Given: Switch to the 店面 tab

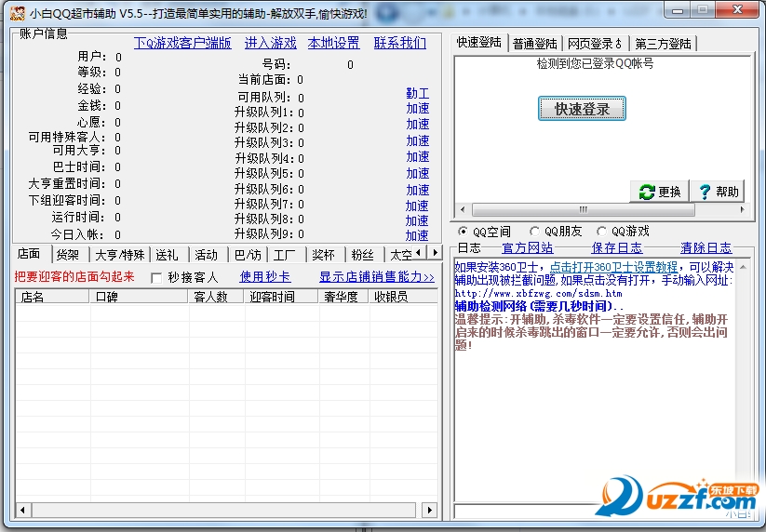Looking at the screenshot, I should pos(29,254).
